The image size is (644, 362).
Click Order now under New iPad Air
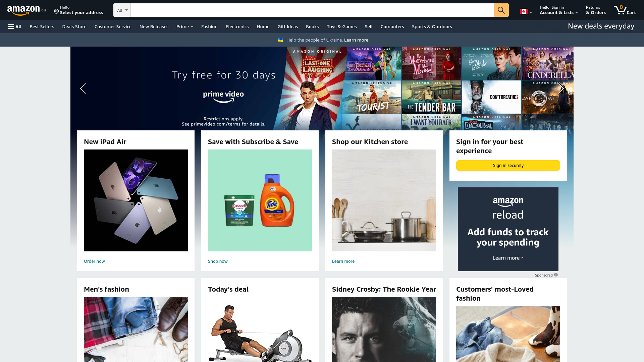point(94,261)
